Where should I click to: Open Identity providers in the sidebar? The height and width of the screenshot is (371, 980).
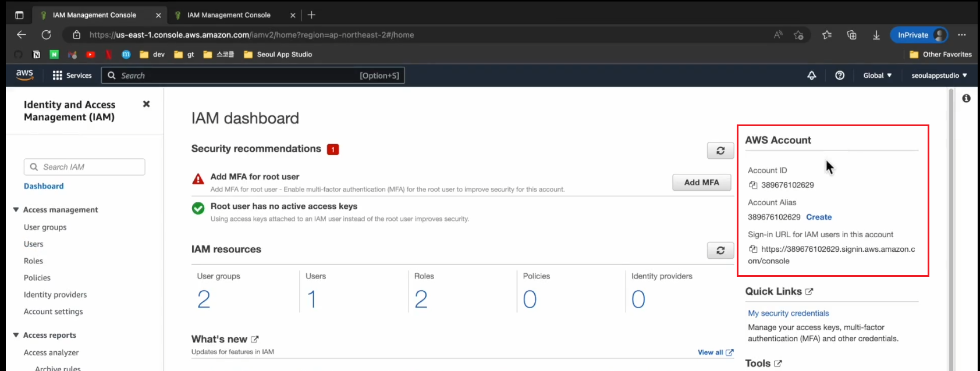pos(55,294)
